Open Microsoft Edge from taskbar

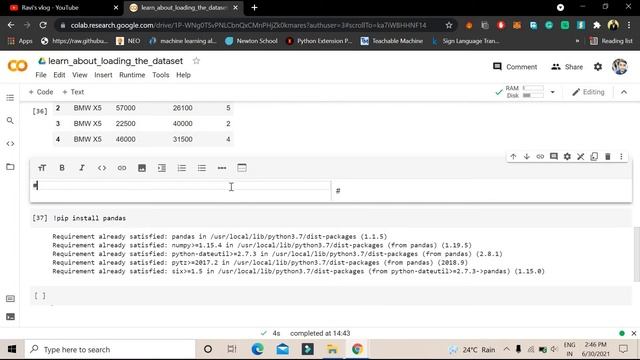click(258, 349)
